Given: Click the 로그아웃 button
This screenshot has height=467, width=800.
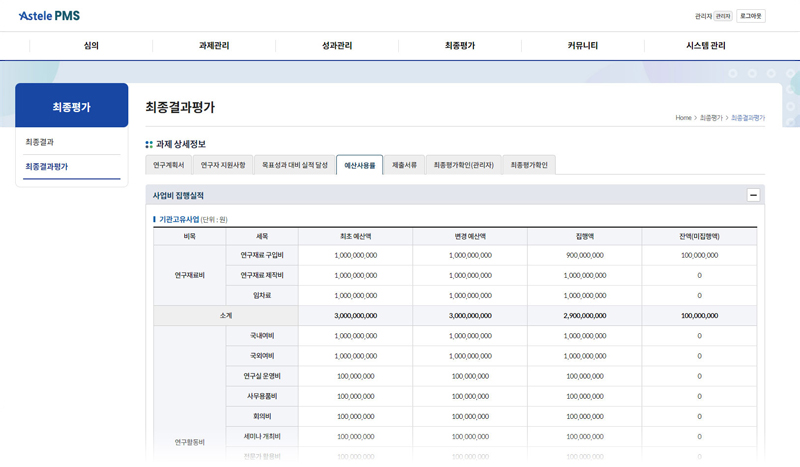Looking at the screenshot, I should [750, 16].
